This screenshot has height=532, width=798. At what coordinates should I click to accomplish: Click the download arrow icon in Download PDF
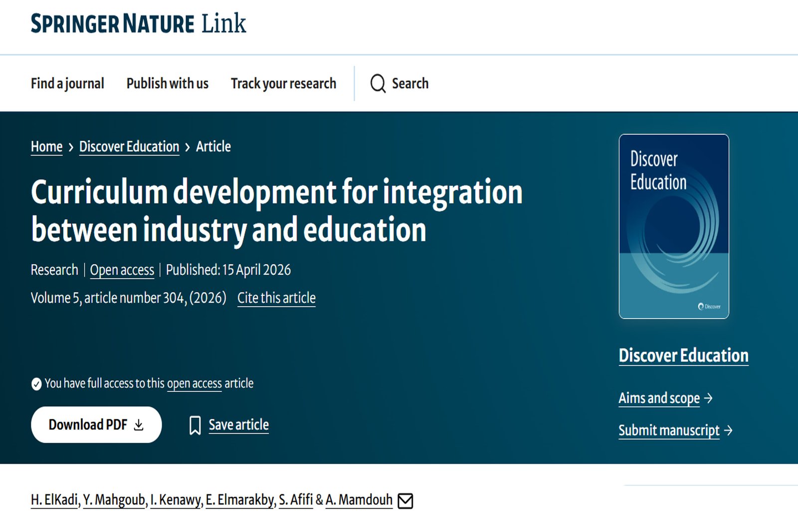tap(139, 425)
